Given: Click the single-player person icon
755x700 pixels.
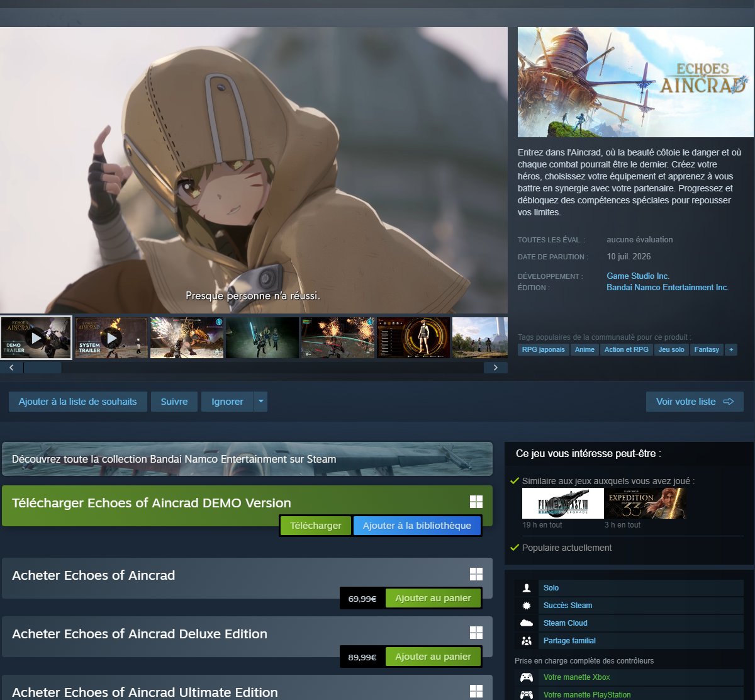Looking at the screenshot, I should pyautogui.click(x=526, y=588).
